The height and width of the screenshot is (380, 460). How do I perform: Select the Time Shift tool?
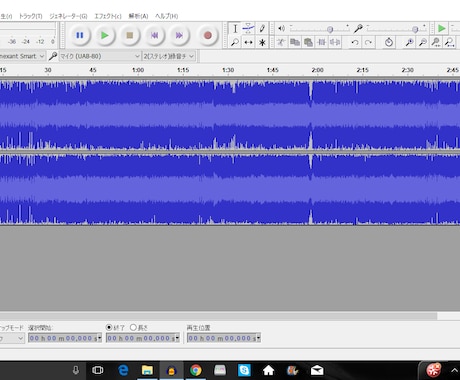[248, 42]
